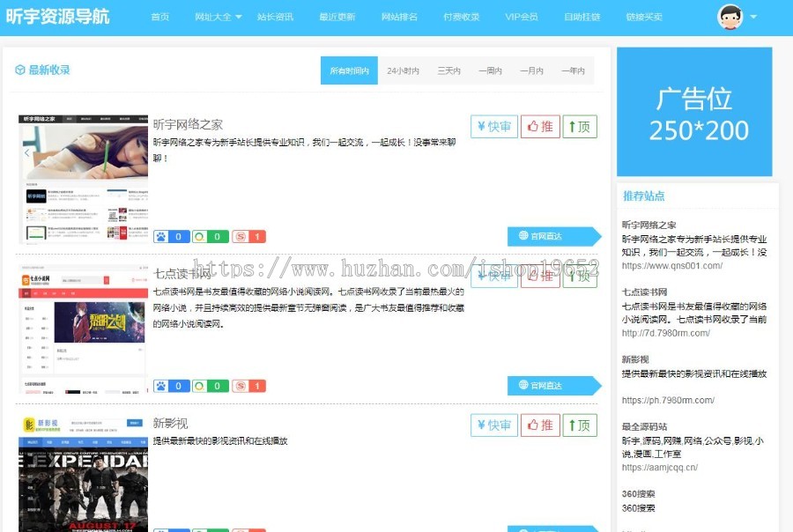Click the yen icon in 新影视 快审
The image size is (793, 532).
pos(481,425)
